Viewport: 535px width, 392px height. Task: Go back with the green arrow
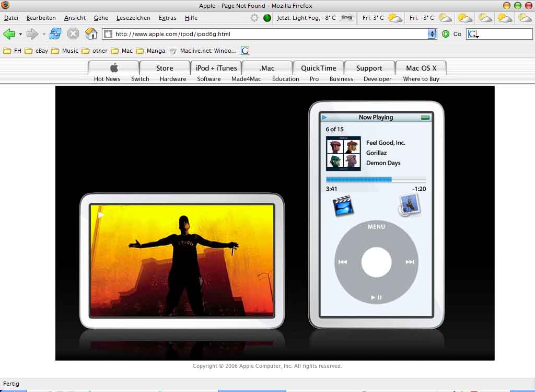pyautogui.click(x=9, y=34)
